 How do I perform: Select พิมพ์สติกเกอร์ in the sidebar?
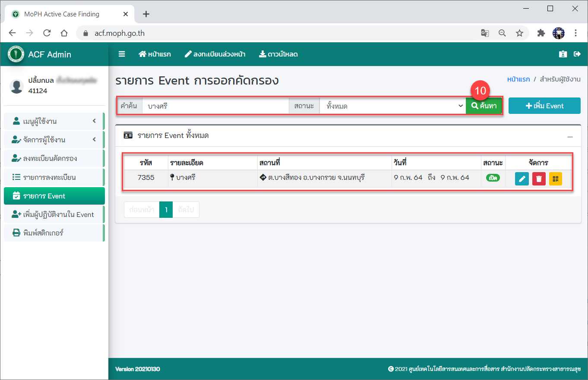54,233
